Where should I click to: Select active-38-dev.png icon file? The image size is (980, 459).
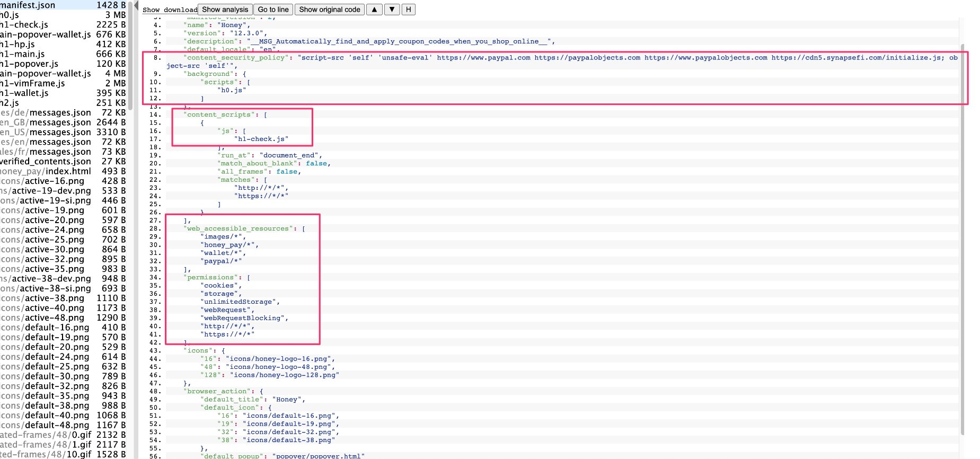tap(63, 279)
